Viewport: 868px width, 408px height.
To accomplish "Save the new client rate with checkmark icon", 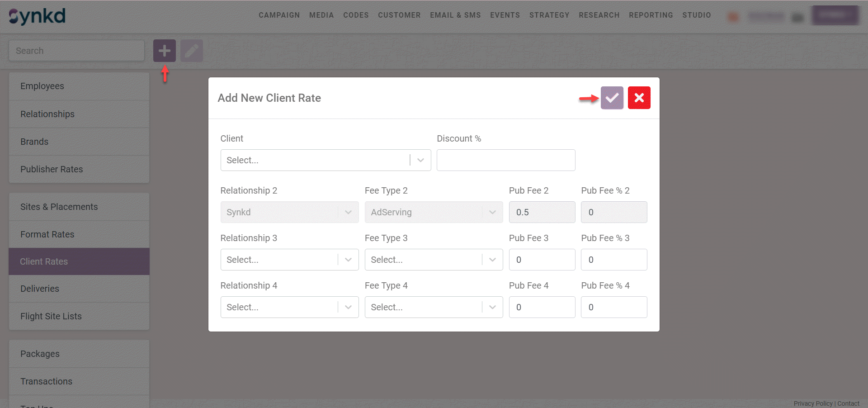I will 612,97.
